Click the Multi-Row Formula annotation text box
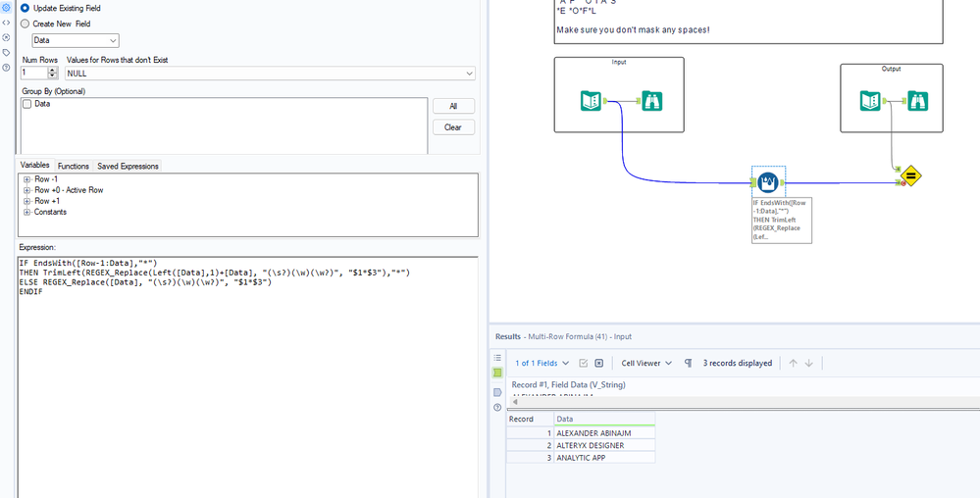 point(782,221)
